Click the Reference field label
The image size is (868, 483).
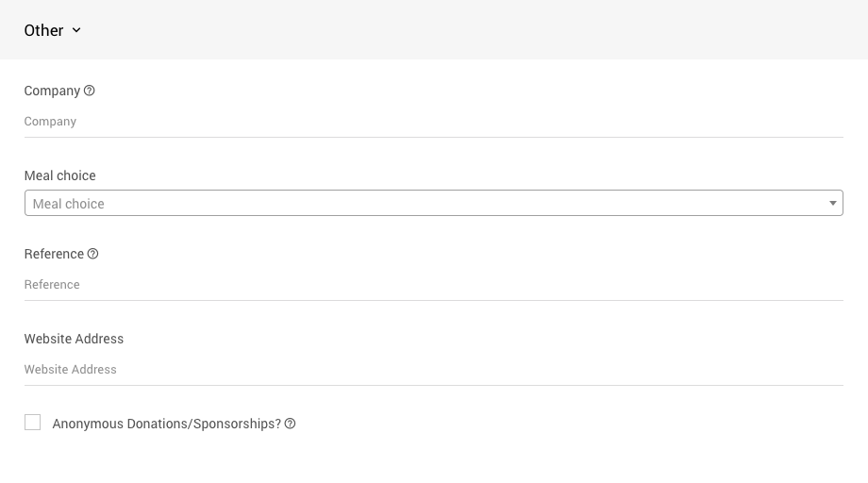54,254
